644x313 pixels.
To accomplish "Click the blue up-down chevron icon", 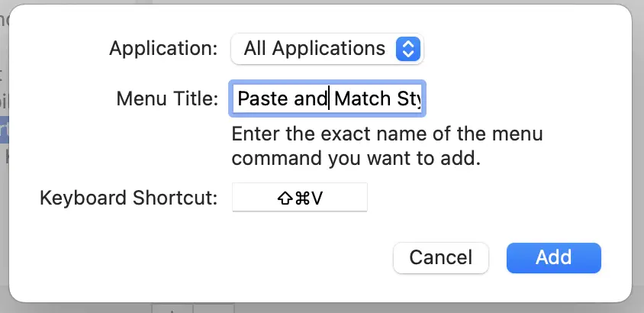I will point(407,49).
